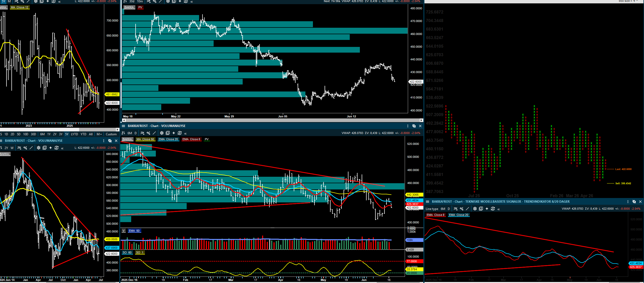644x283 pixels.
Task: Select 5Y range in period selector bar
Action: pyautogui.click(x=67, y=134)
